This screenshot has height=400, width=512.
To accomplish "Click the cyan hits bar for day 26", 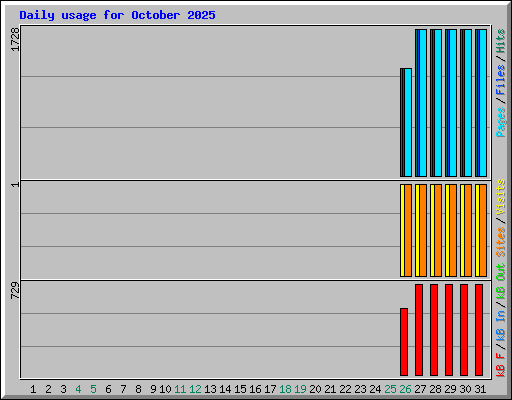I will point(408,122).
